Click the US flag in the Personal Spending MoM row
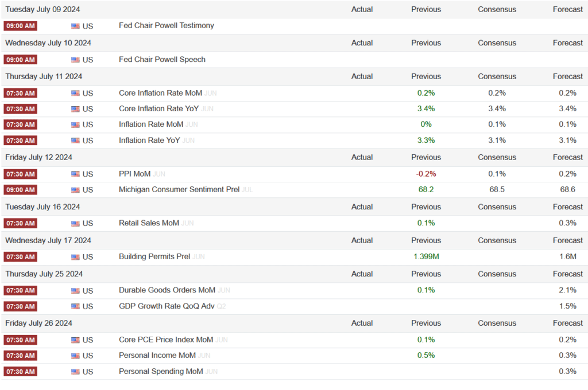Viewport: 588px width, 390px height. [75, 372]
